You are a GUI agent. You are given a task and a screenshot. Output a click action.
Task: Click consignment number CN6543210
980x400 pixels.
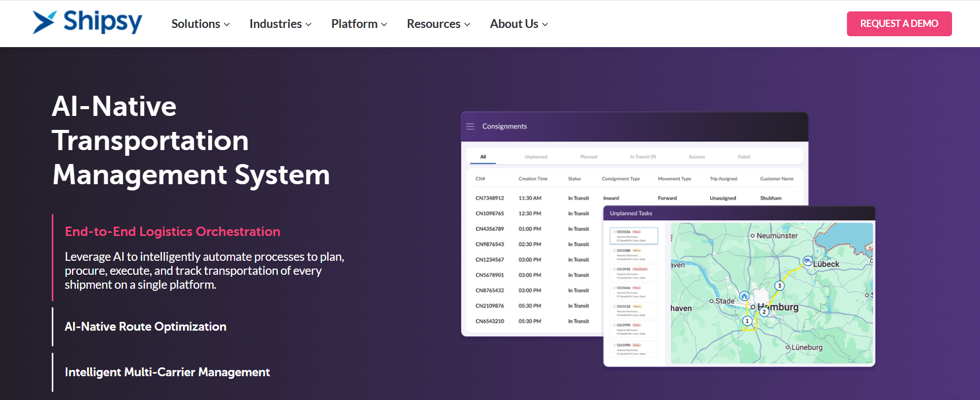coord(490,321)
